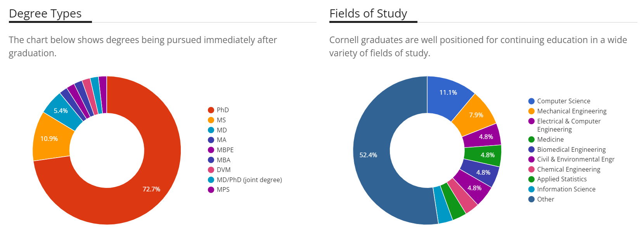
Task: Click the red PhD legend color dot
Action: [x=211, y=110]
